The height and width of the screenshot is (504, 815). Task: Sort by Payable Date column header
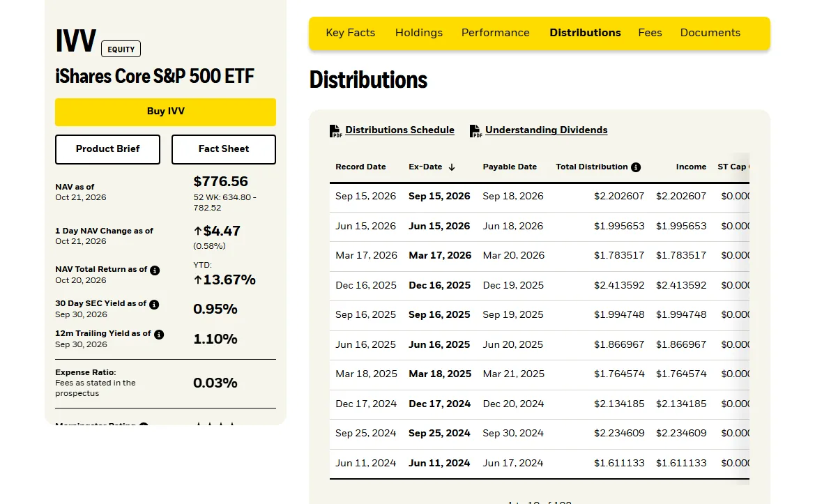coord(510,167)
